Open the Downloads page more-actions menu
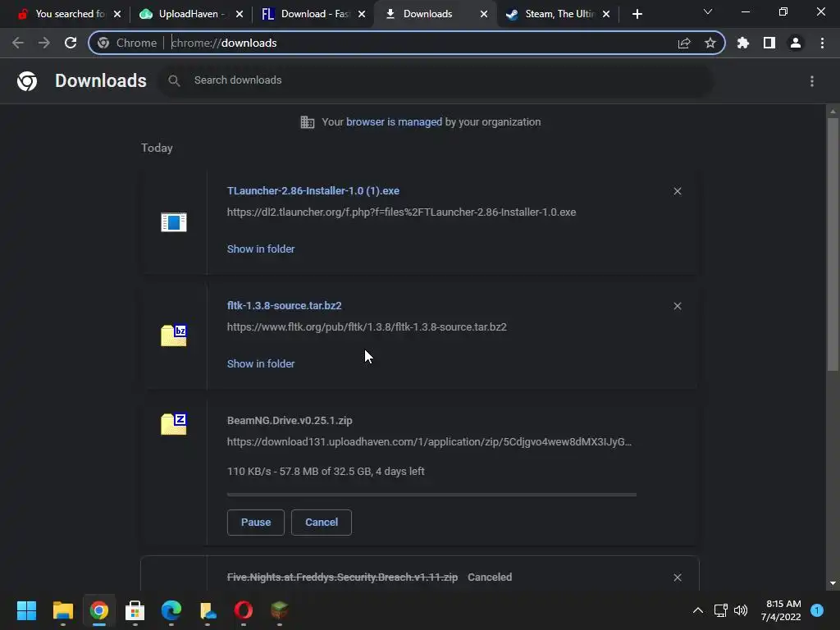This screenshot has height=630, width=840. (812, 81)
